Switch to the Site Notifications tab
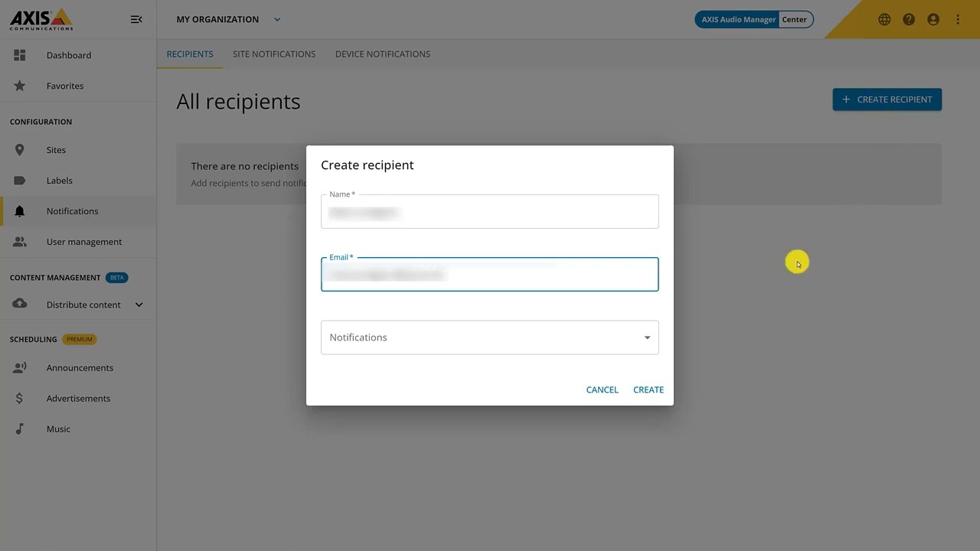980x551 pixels. click(274, 54)
